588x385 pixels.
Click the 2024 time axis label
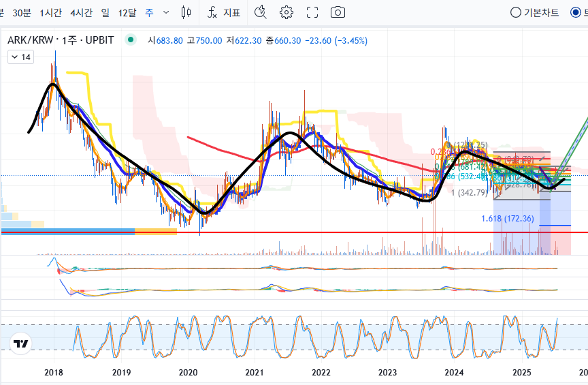point(454,373)
